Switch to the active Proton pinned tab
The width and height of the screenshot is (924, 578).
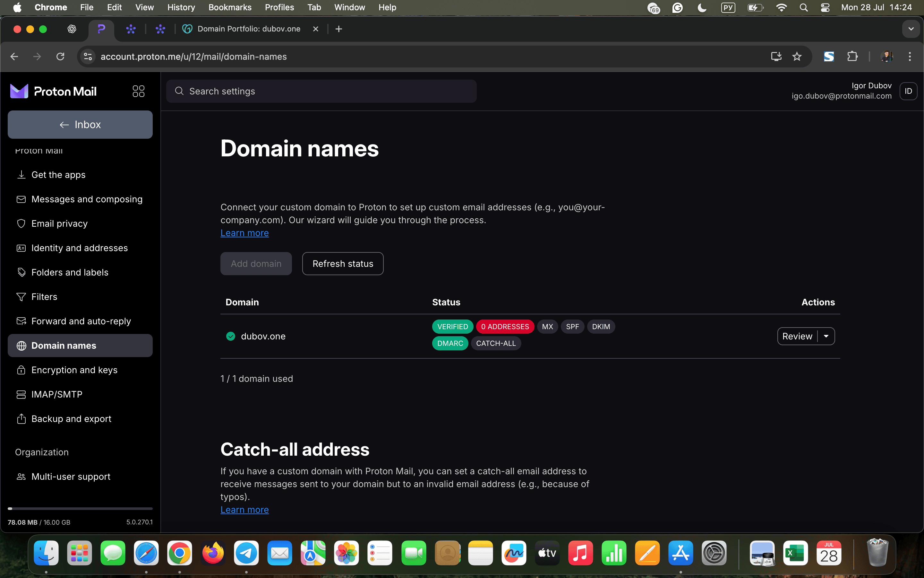tap(101, 29)
